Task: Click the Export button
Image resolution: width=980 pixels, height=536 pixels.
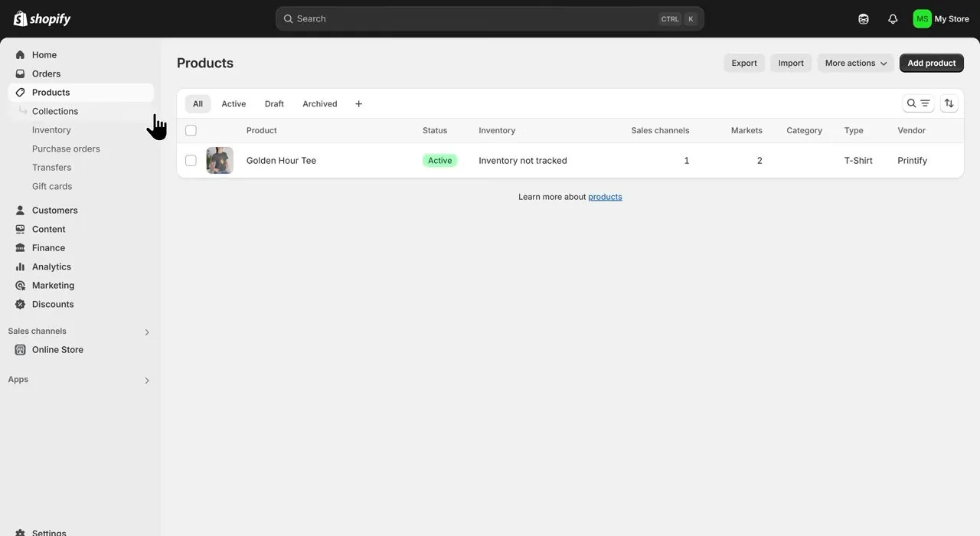Action: pos(744,63)
